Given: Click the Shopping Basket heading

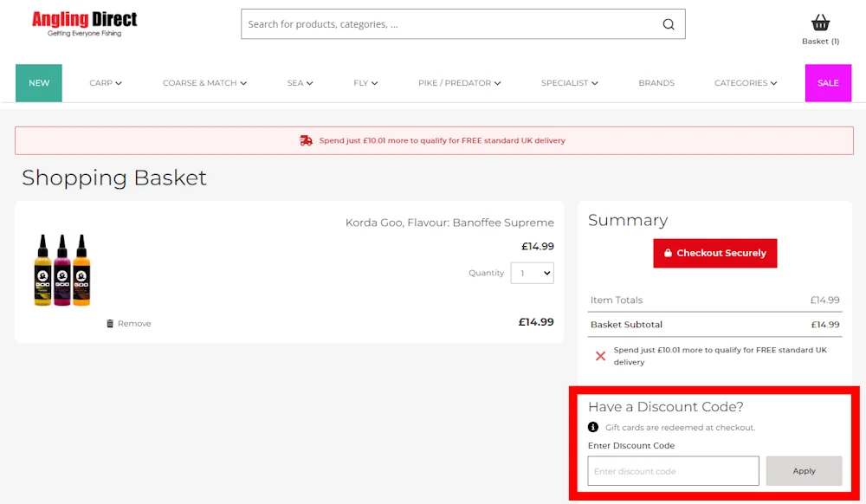Looking at the screenshot, I should tap(113, 178).
